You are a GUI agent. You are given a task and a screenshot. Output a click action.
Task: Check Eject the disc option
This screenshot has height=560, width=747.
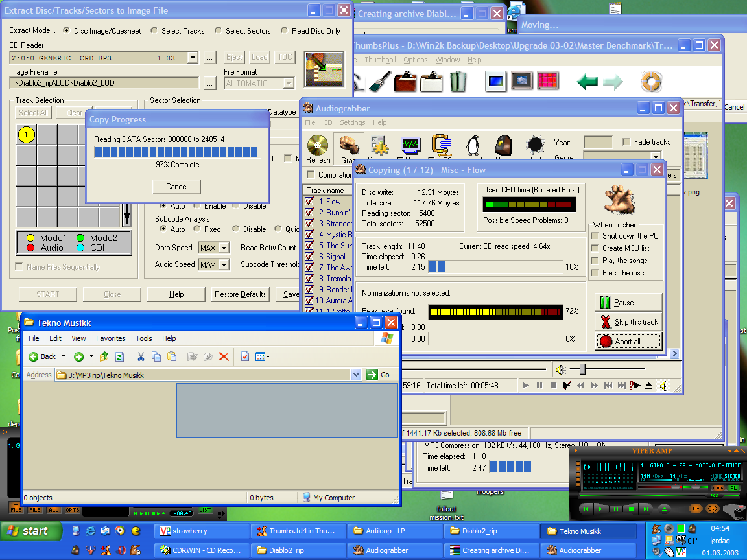pos(595,273)
